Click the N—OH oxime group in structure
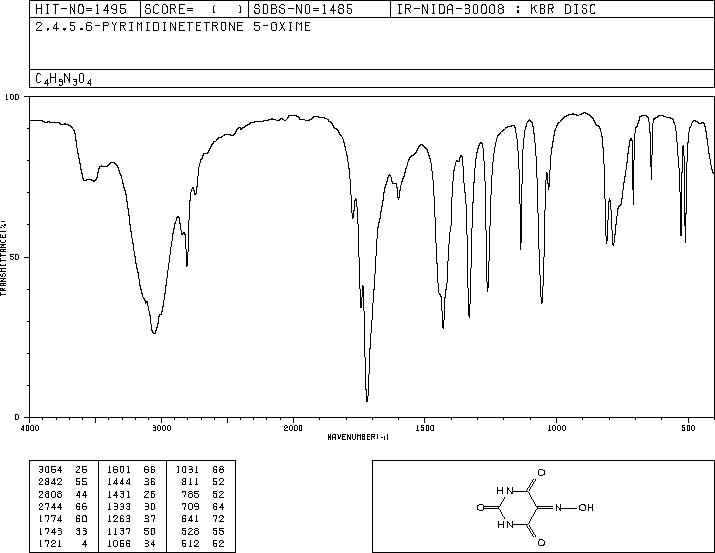Image resolution: width=715 pixels, height=553 pixels. click(x=574, y=507)
